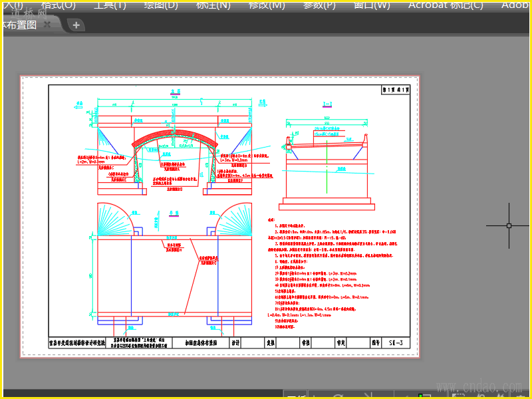This screenshot has height=399, width=532.
Task: Open the 绘图(D) menu
Action: 162,5
